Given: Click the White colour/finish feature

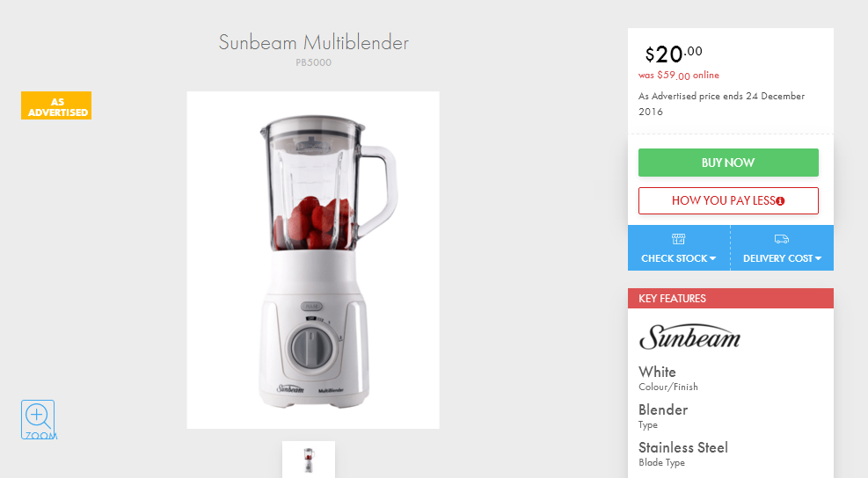Looking at the screenshot, I should click(668, 379).
